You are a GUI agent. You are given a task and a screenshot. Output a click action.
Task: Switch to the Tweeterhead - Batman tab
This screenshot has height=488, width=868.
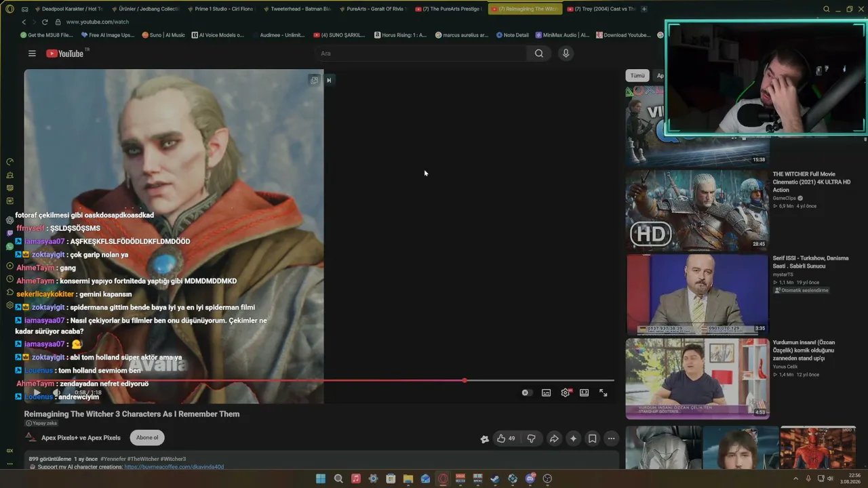(298, 9)
